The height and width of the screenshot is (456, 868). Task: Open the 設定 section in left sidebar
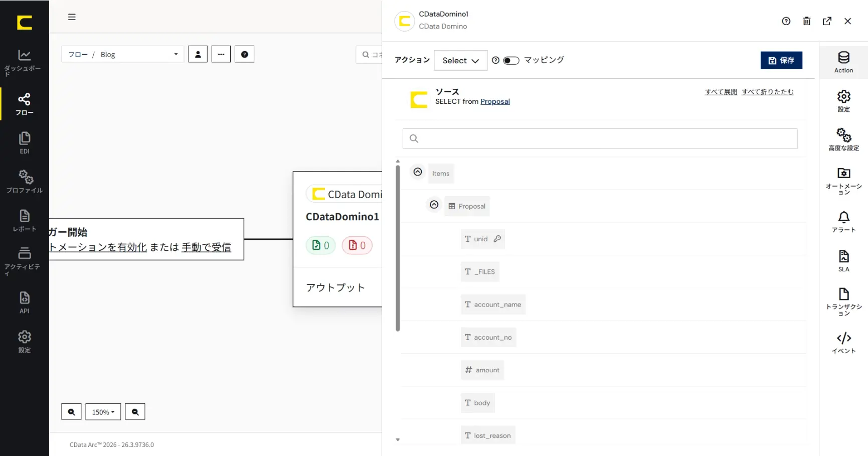pyautogui.click(x=24, y=342)
